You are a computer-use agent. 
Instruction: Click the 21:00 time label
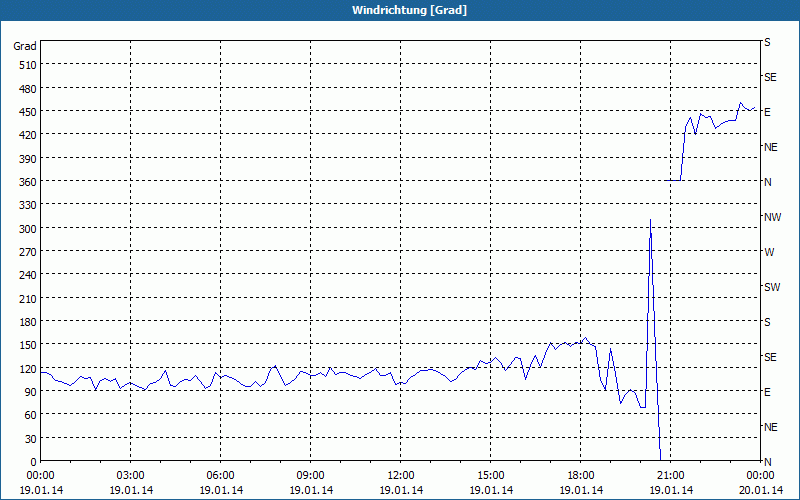(x=670, y=476)
